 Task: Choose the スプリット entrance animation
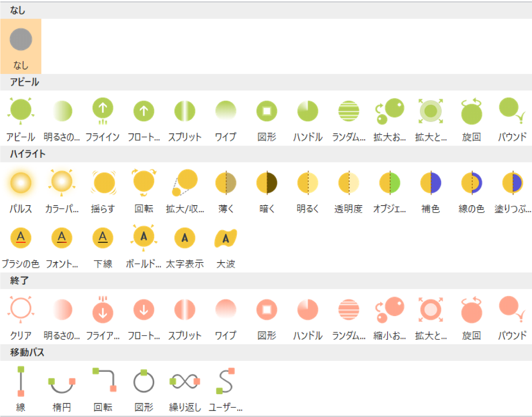tap(184, 110)
